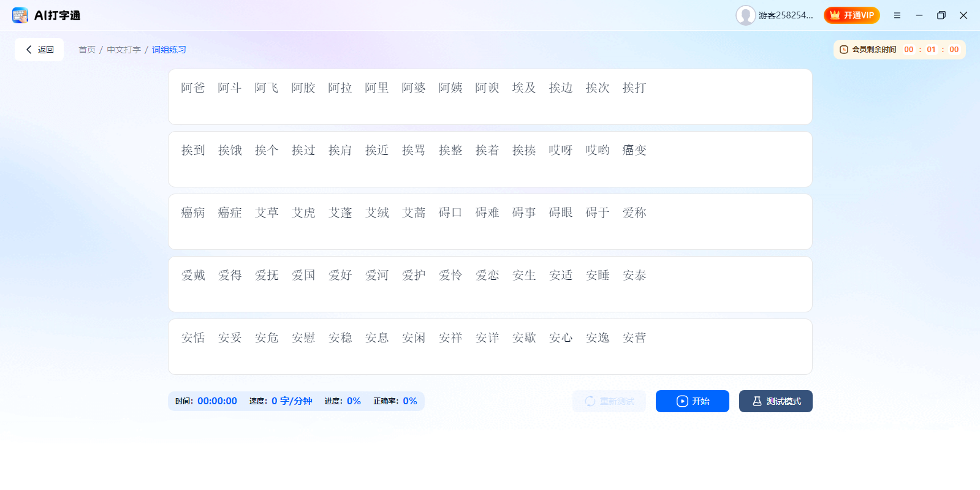Image resolution: width=980 pixels, height=490 pixels.
Task: Click the AI打字通 app logo icon
Action: 20,15
